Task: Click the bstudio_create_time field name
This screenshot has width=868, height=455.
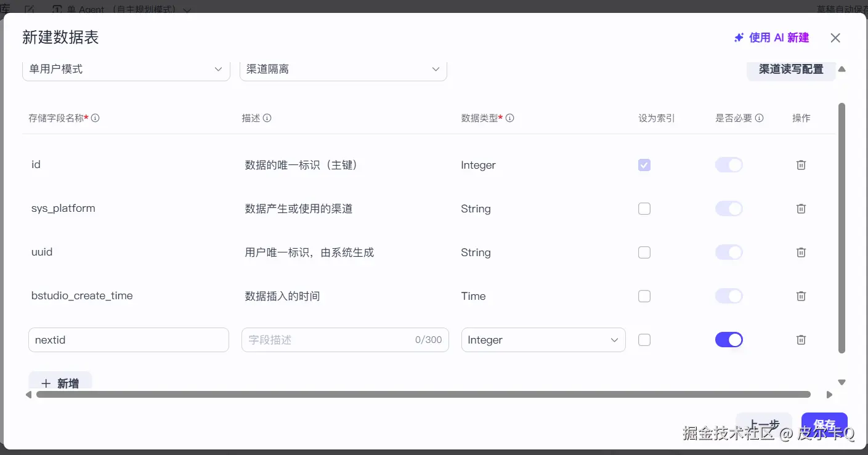Action: point(82,296)
